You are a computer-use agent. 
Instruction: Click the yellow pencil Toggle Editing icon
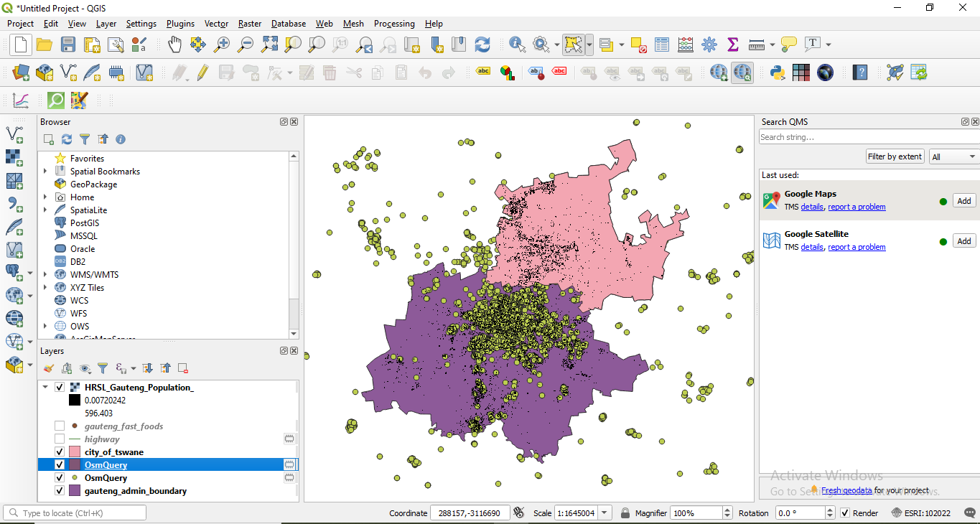[x=202, y=72]
